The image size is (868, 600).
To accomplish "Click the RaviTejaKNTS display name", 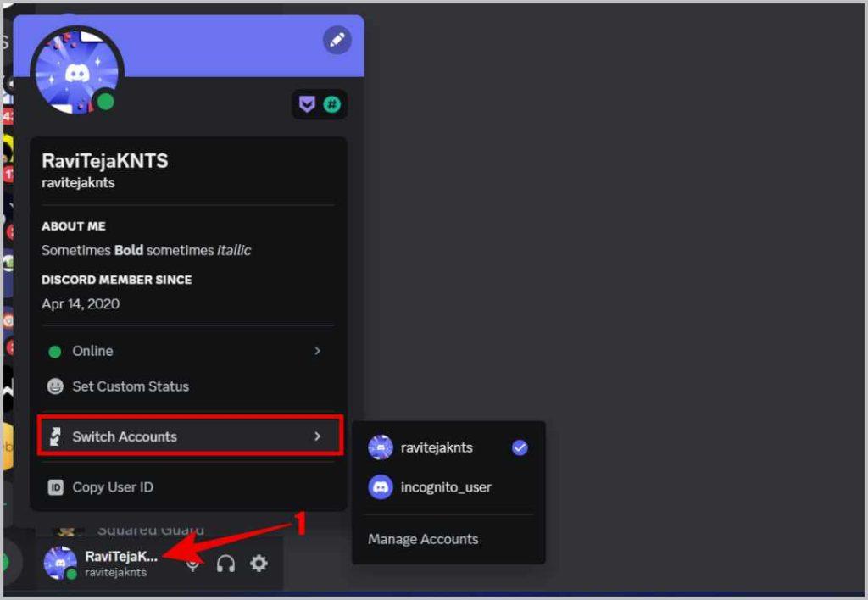I will (x=104, y=161).
